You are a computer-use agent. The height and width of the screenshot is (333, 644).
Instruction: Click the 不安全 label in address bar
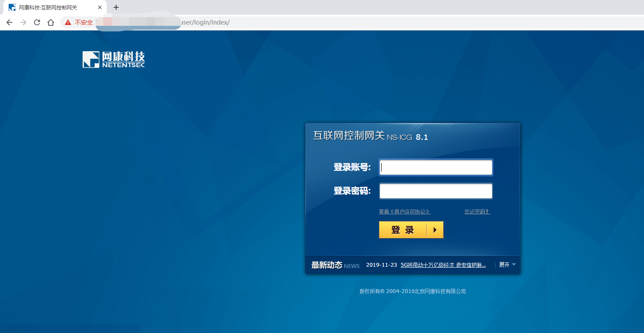(x=84, y=22)
